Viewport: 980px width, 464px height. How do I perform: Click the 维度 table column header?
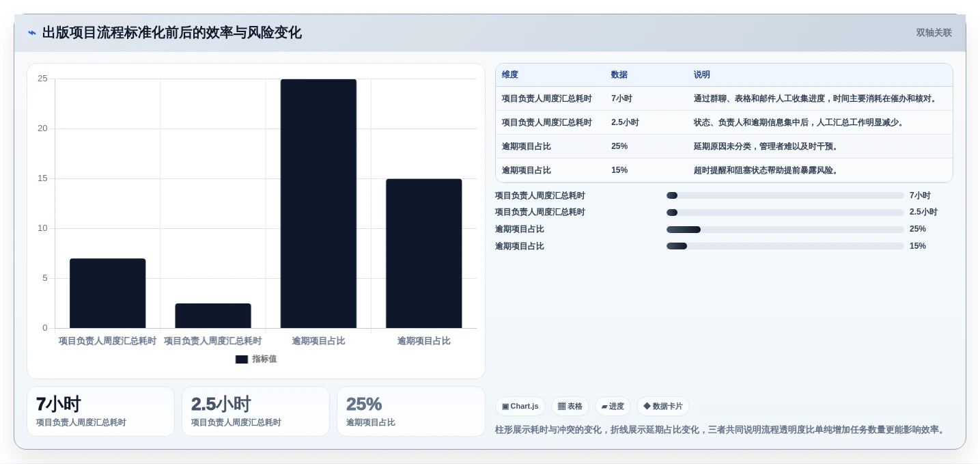point(510,74)
